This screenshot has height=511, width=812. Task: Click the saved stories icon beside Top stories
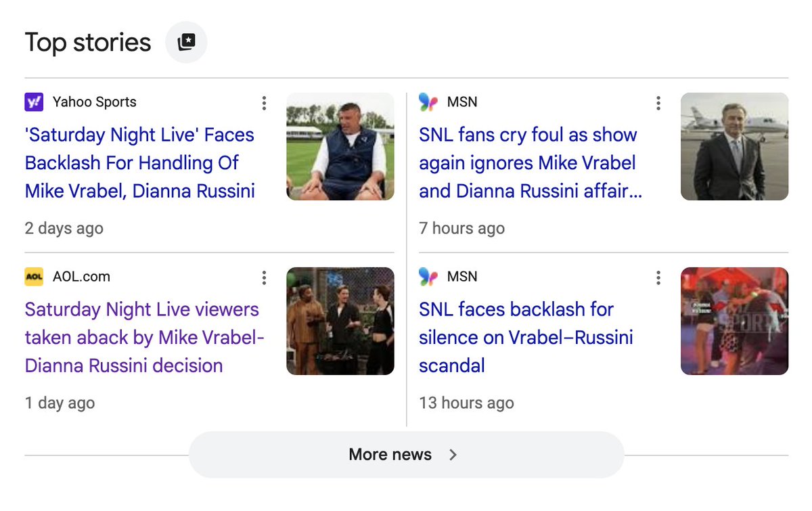coord(186,43)
